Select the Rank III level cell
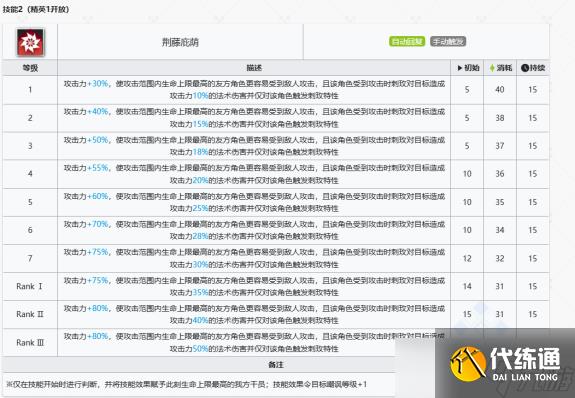The image size is (575, 398). [x=30, y=343]
